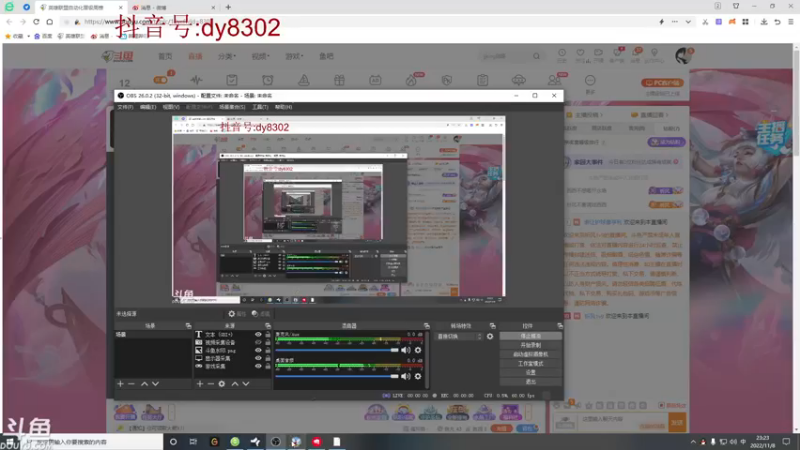The height and width of the screenshot is (450, 800).
Task: Pop out the scene transitions dock
Action: (492, 326)
